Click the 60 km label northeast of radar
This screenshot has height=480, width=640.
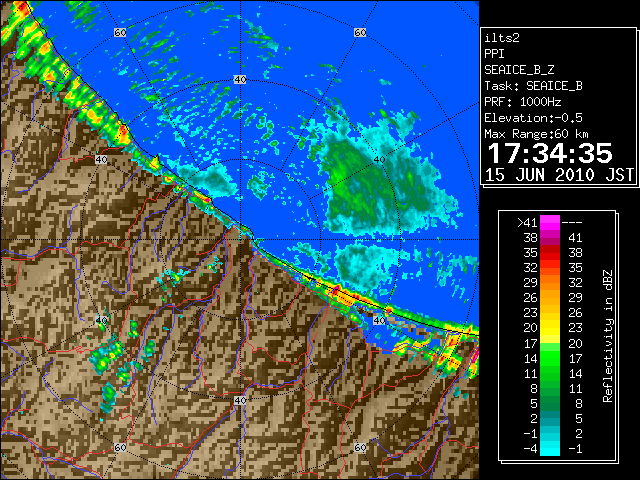point(360,32)
